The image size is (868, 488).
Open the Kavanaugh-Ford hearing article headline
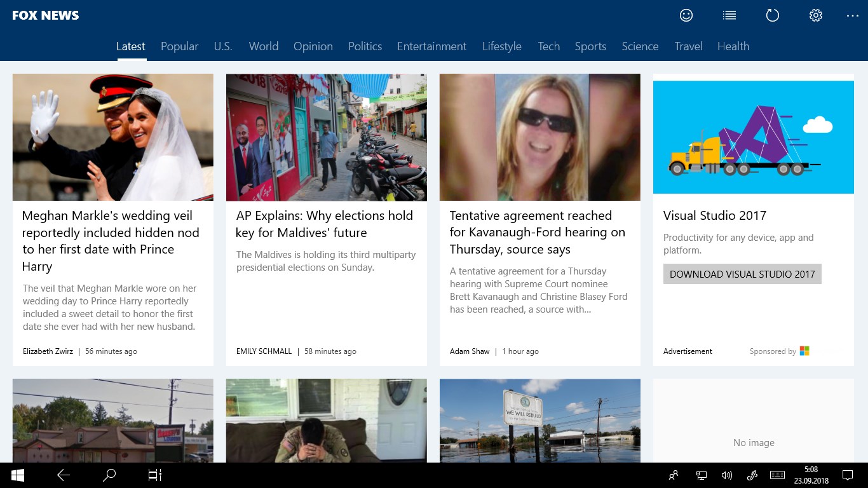538,233
